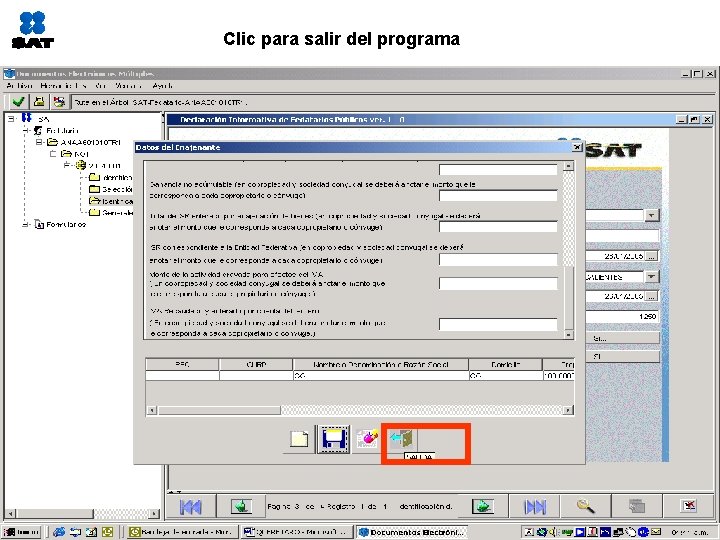Go to first record with blue rewind arrow
This screenshot has width=720, height=540.
click(191, 506)
